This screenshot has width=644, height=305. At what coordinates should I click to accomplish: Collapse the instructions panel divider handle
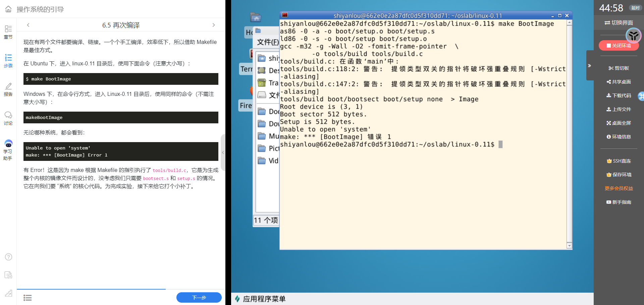[223, 152]
